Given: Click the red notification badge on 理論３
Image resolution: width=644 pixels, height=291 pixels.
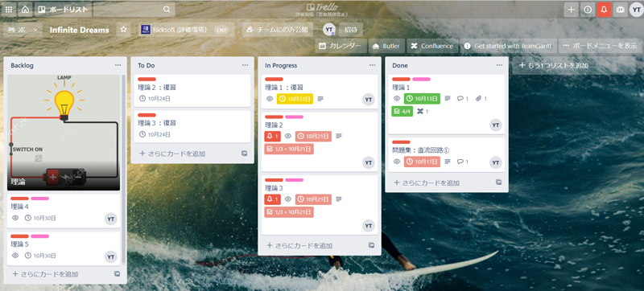Looking at the screenshot, I should (272, 199).
